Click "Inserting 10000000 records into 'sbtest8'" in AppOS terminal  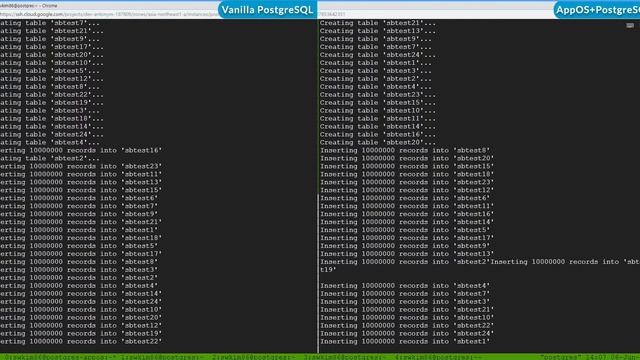(x=405, y=151)
